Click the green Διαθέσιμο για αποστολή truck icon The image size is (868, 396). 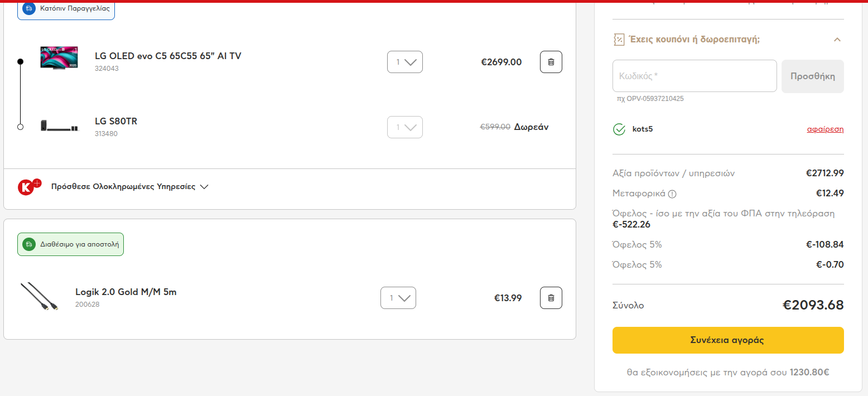(29, 244)
